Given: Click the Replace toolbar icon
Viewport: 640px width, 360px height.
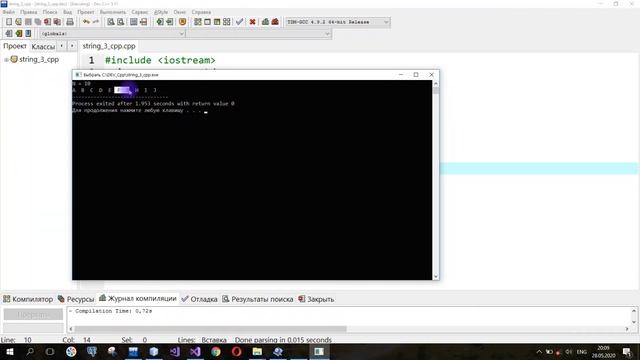Looking at the screenshot, I should (x=120, y=22).
